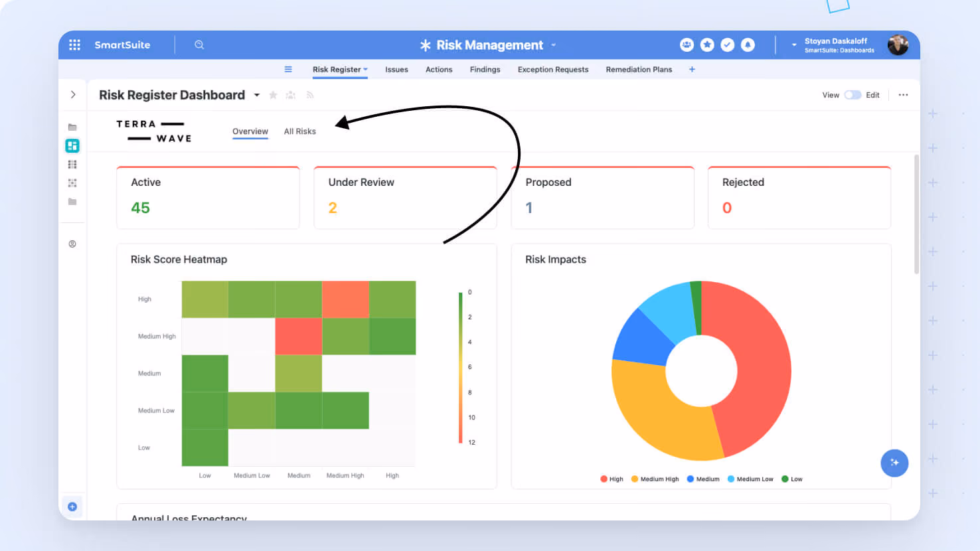Screen dimensions: 980x551
Task: Open the Risk Register tab dropdown arrow
Action: point(365,69)
